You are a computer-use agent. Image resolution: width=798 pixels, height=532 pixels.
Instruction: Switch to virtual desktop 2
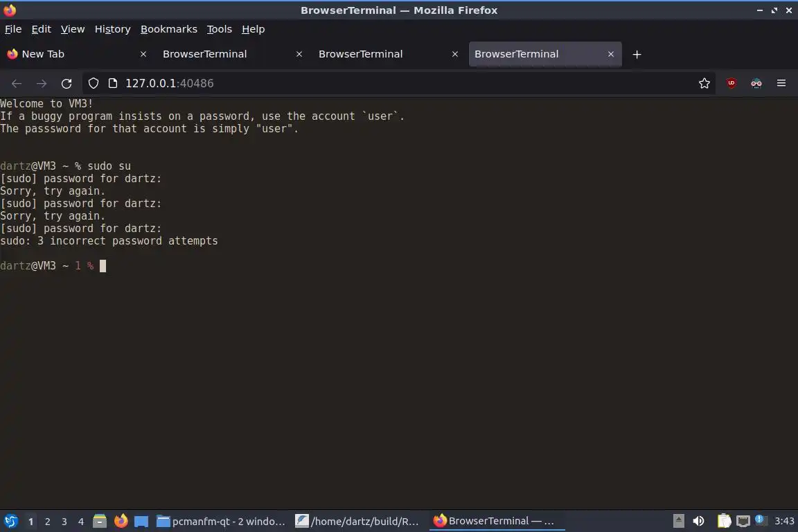tap(47, 522)
